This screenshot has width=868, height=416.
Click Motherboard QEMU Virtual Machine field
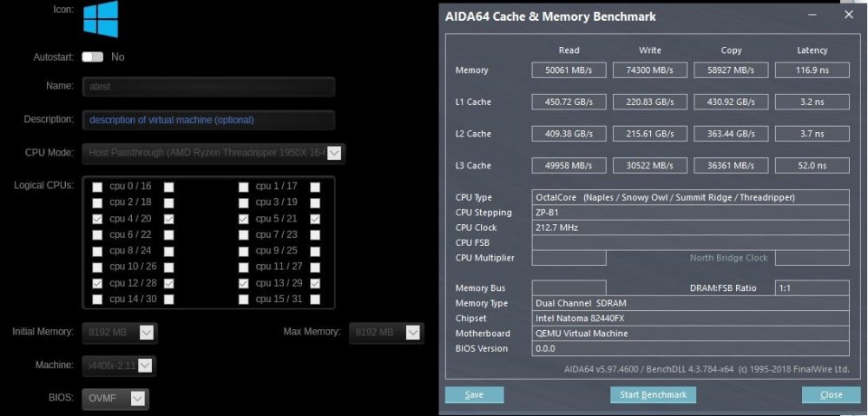coord(690,333)
